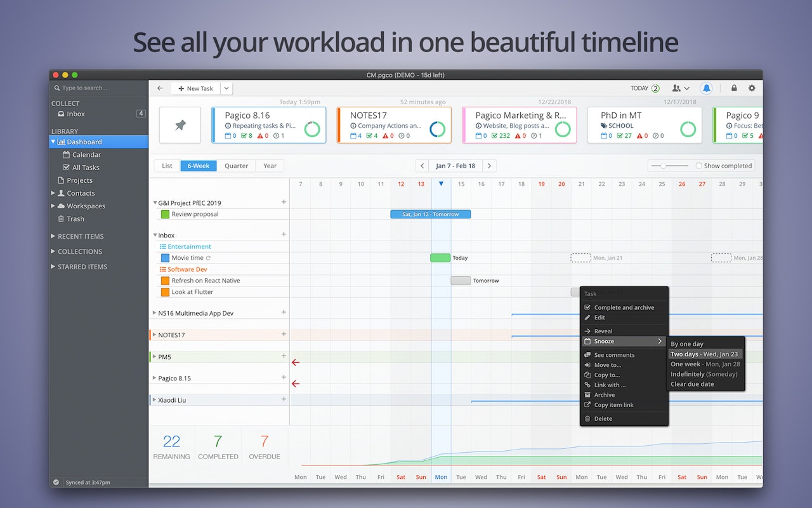812x508 pixels.
Task: Expand RECENT ITEMS section
Action: coord(53,236)
